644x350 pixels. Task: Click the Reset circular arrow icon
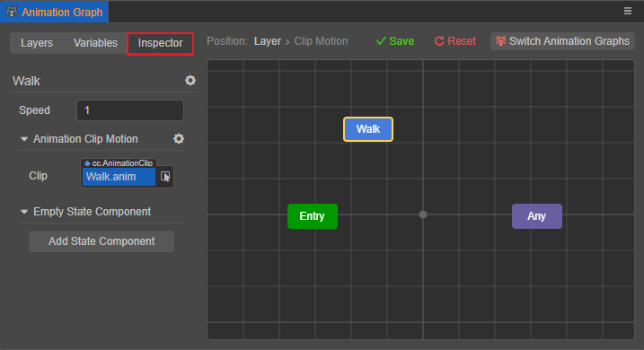pos(439,41)
